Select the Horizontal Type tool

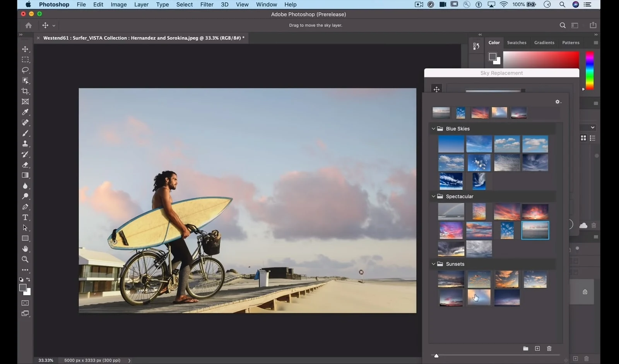(x=25, y=217)
